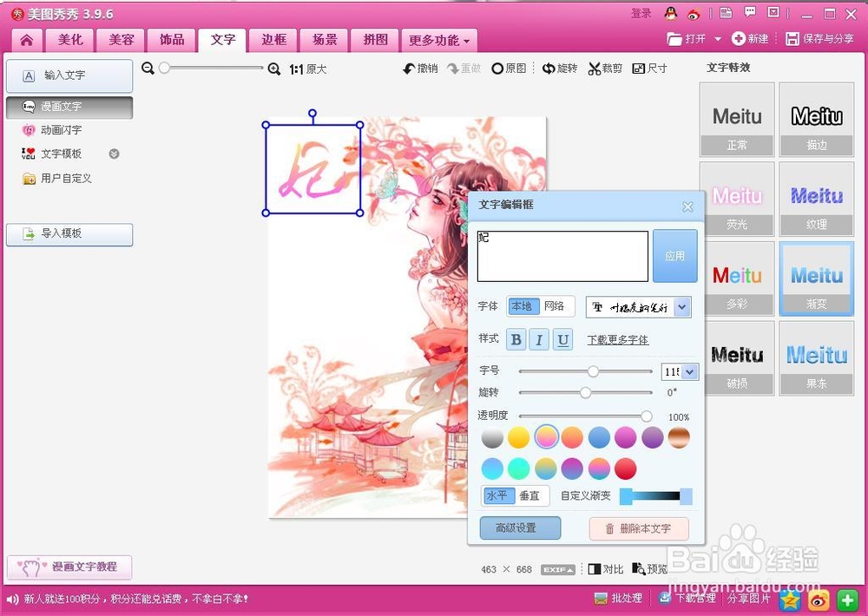The height and width of the screenshot is (616, 868).
Task: Click the 导入模板 import template button
Action: (69, 234)
